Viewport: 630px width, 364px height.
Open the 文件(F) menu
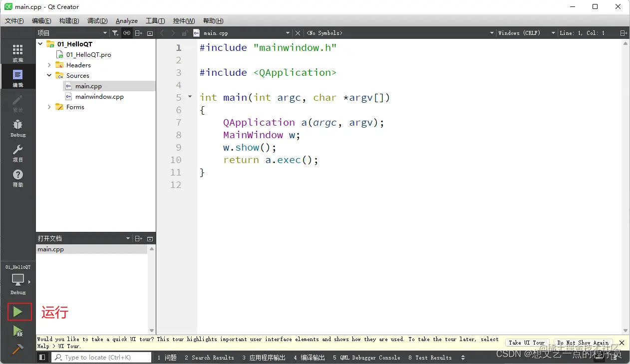pyautogui.click(x=14, y=21)
